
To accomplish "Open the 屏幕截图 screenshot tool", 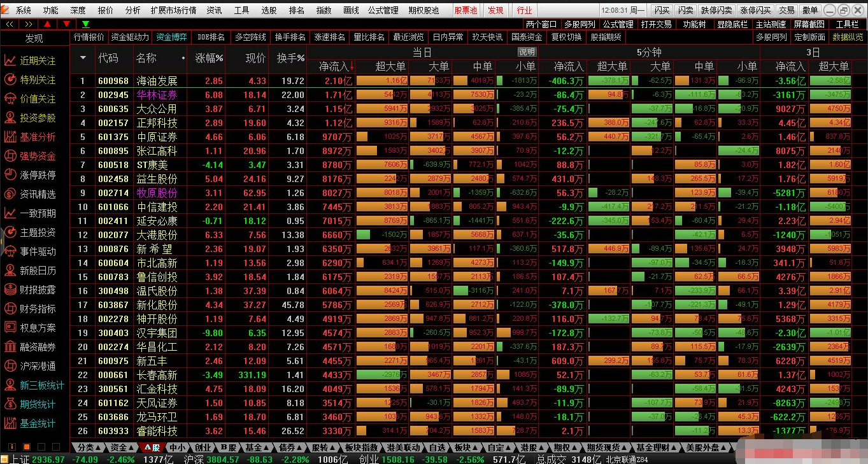I will (810, 24).
